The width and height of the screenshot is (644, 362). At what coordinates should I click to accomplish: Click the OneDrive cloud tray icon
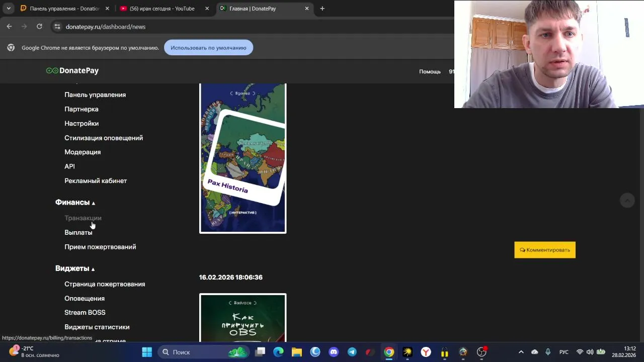[x=534, y=352]
